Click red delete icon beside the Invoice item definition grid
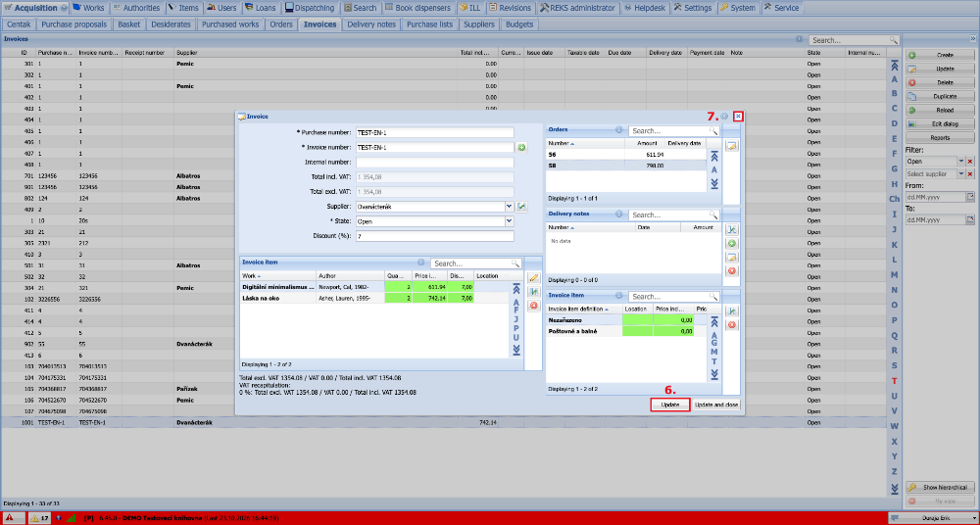980x525 pixels. [x=732, y=325]
